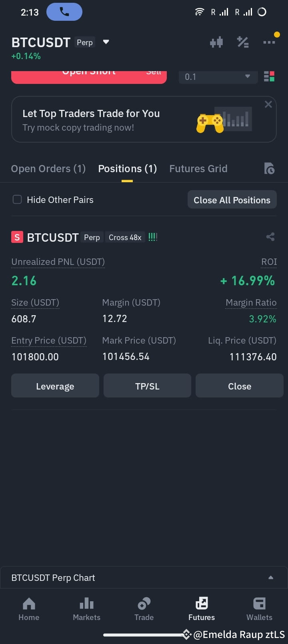Open the percentage calculator icon

(x=243, y=42)
